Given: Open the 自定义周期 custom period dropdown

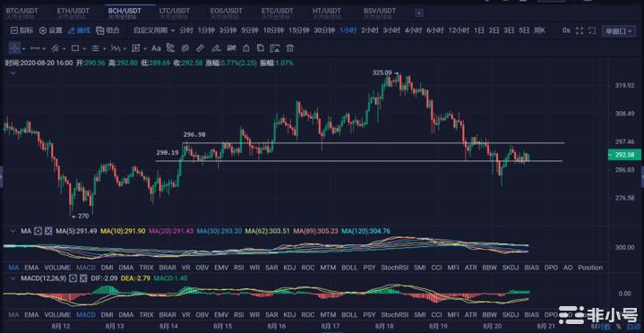Looking at the screenshot, I should pos(153,30).
